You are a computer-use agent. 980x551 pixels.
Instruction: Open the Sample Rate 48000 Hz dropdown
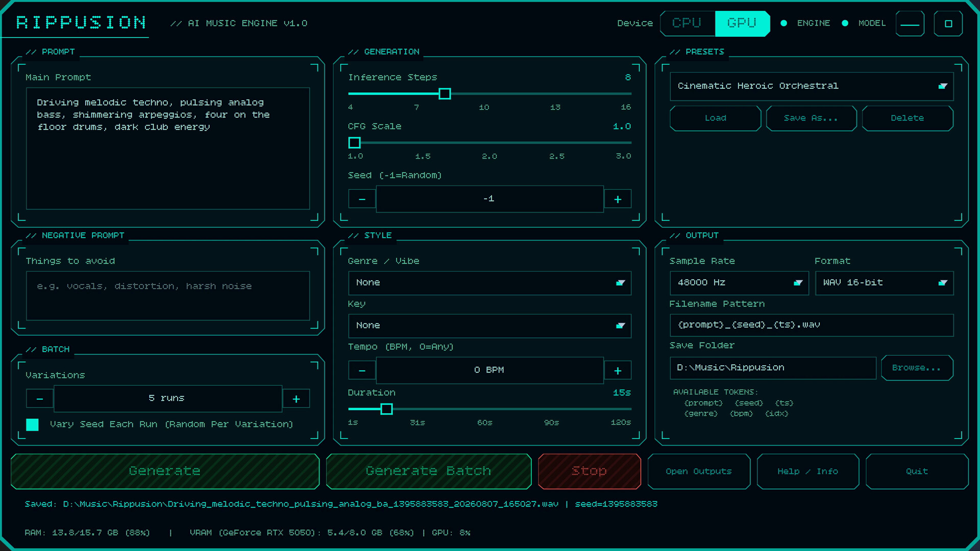pos(739,283)
